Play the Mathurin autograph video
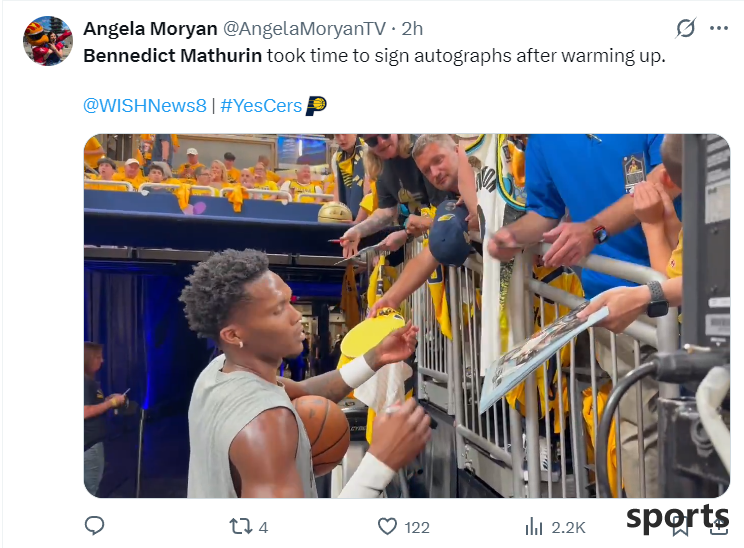744x548 pixels. click(407, 316)
